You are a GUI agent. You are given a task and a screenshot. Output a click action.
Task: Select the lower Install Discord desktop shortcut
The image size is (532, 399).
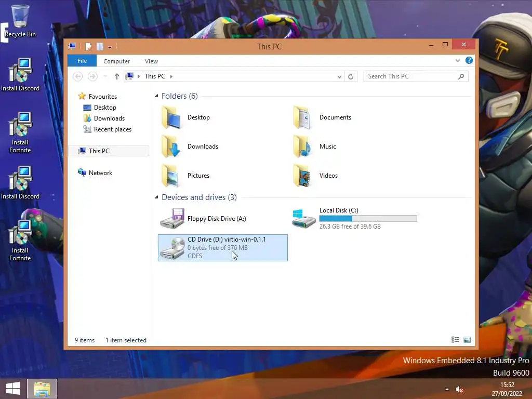[x=20, y=183]
